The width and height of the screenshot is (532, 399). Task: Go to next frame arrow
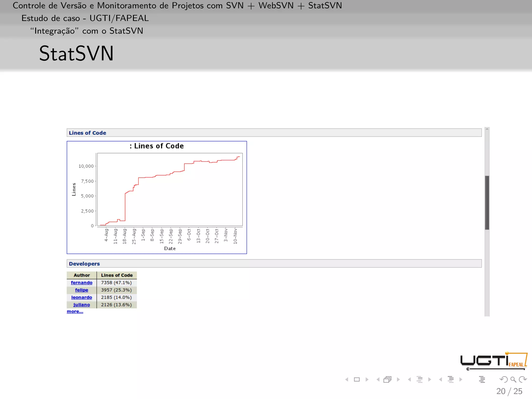[398, 380]
